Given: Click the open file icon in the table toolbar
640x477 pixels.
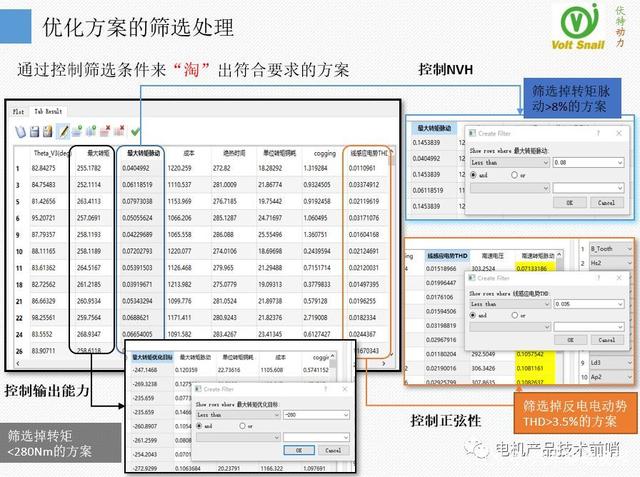Looking at the screenshot, I should 20,131.
